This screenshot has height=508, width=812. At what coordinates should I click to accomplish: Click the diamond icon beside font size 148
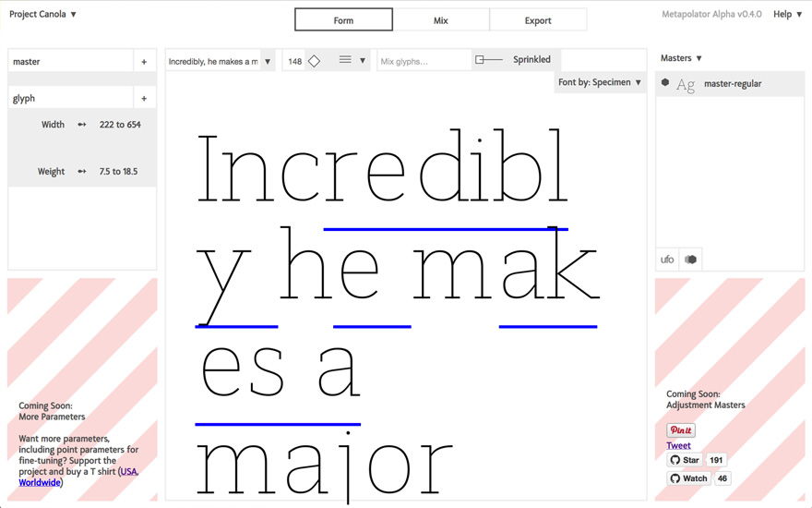click(315, 62)
